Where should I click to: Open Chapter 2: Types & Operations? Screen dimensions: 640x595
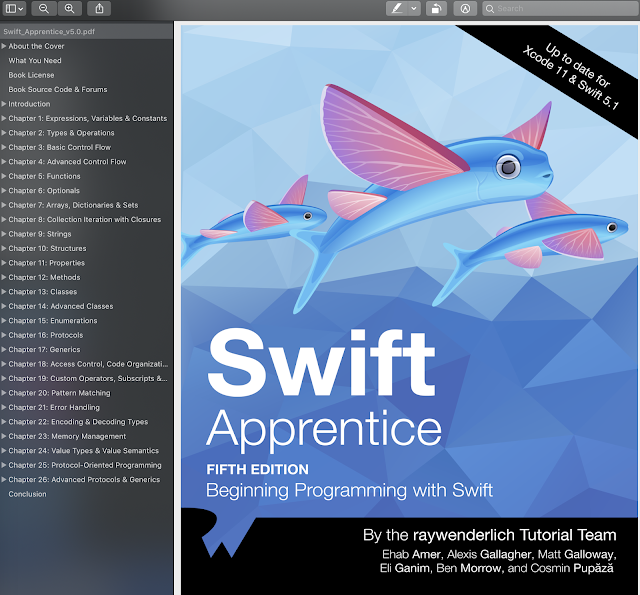[61, 133]
